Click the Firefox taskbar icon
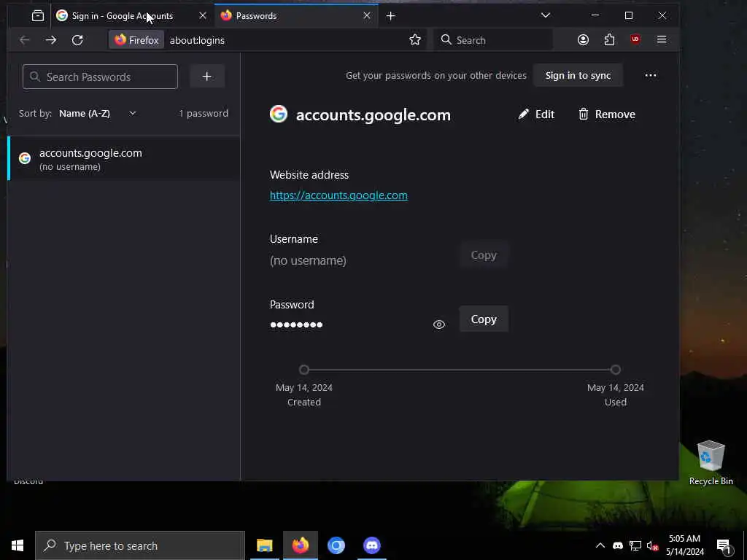This screenshot has width=747, height=560. (300, 545)
